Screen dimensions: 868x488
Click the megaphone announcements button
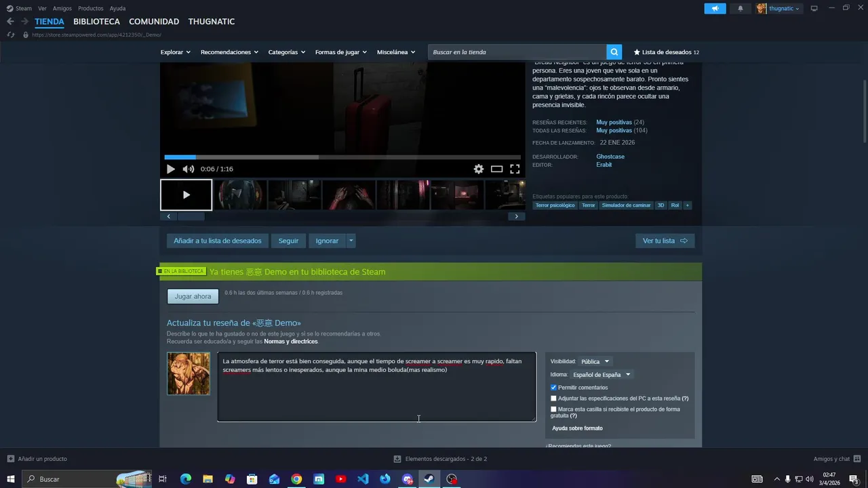pos(715,8)
